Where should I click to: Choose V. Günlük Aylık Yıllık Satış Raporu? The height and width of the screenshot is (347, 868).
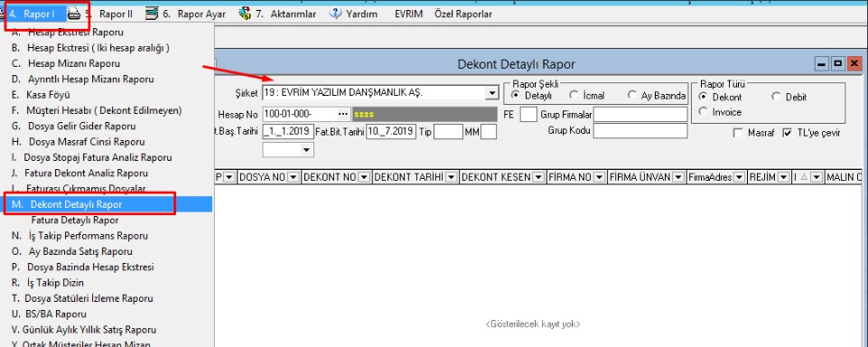click(x=107, y=330)
